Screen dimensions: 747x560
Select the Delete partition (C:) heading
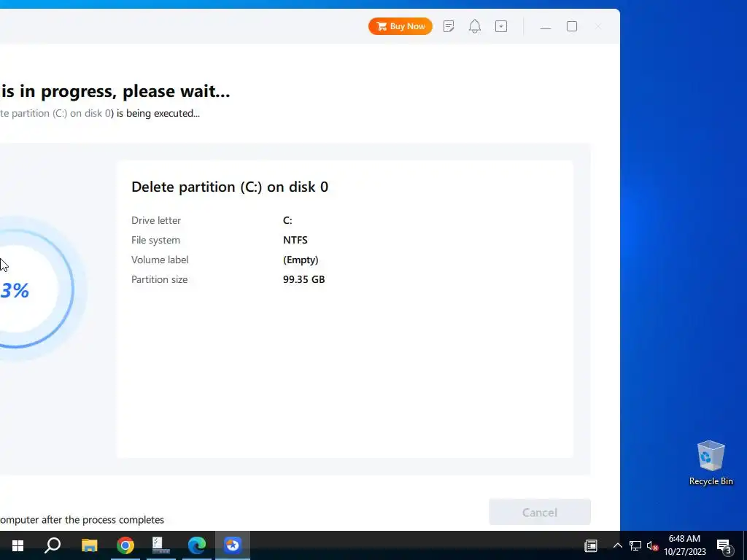click(230, 187)
